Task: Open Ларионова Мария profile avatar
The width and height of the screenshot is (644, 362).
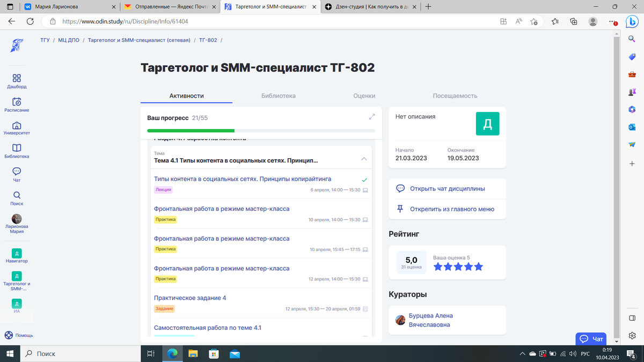Action: click(x=17, y=219)
